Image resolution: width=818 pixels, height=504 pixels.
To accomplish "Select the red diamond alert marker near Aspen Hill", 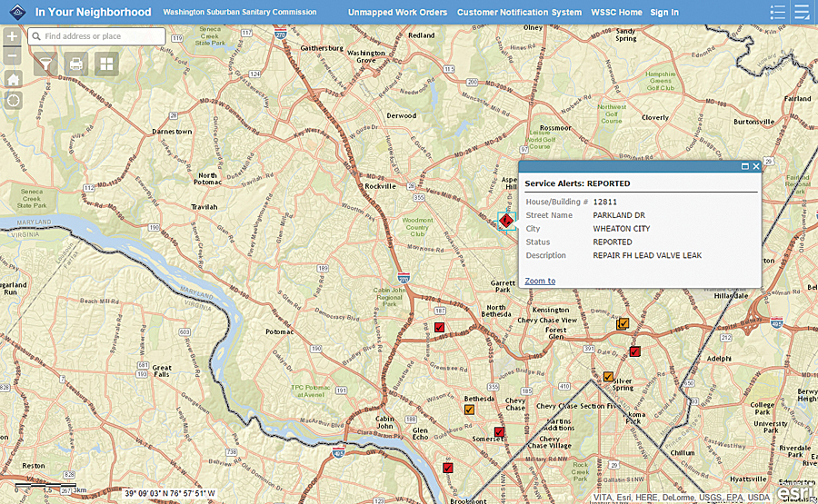I will pos(506,221).
